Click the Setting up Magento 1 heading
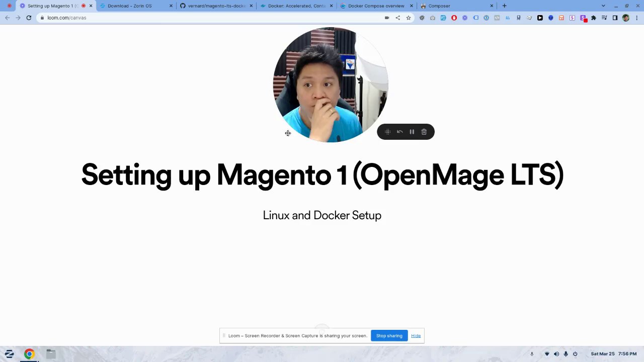This screenshot has width=644, height=362. tap(322, 175)
